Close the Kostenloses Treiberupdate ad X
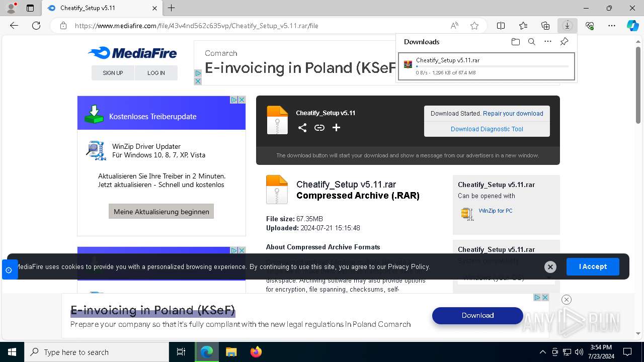This screenshot has height=362, width=644. [242, 100]
